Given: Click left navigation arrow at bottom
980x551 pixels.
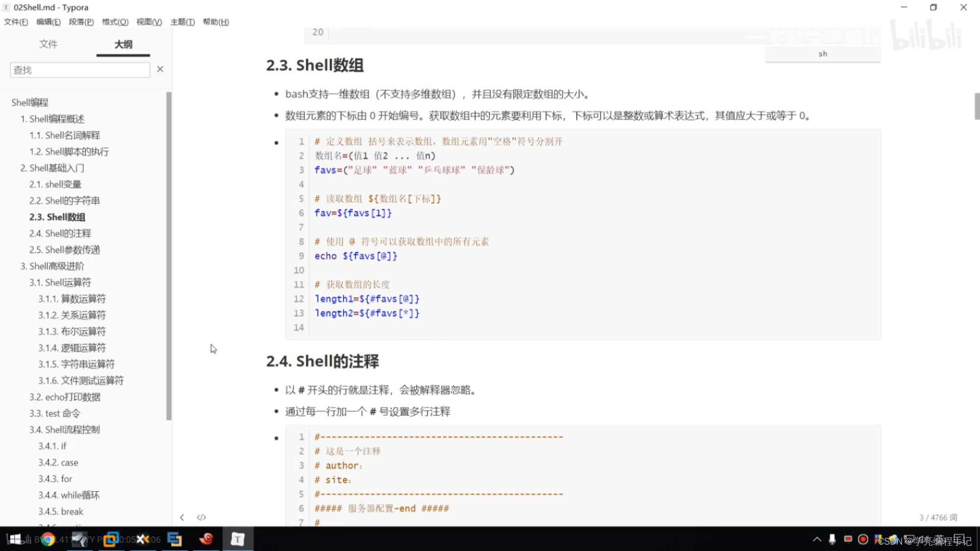Looking at the screenshot, I should 182,517.
